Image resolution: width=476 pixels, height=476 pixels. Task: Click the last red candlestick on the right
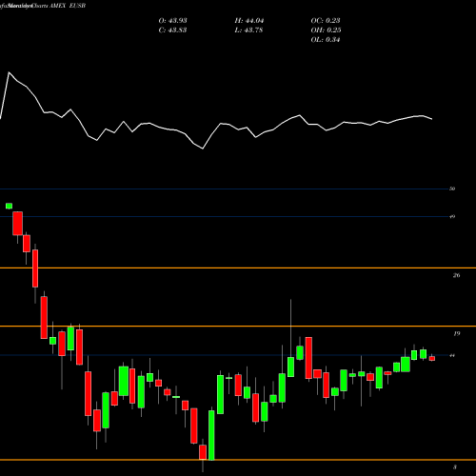(432, 358)
